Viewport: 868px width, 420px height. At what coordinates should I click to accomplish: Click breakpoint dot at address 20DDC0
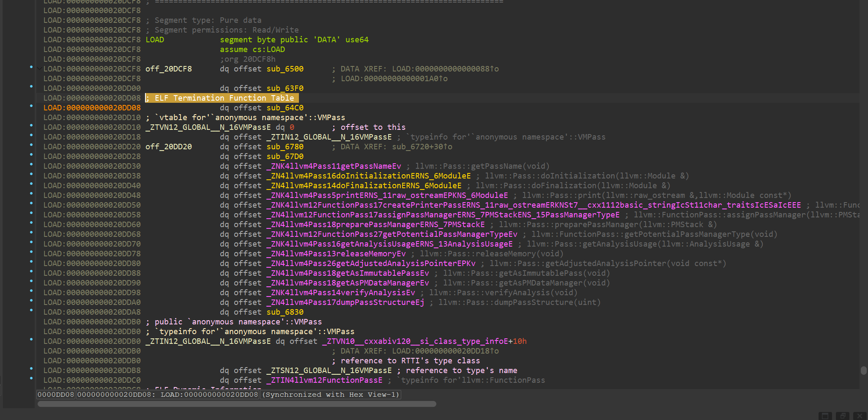click(x=31, y=379)
